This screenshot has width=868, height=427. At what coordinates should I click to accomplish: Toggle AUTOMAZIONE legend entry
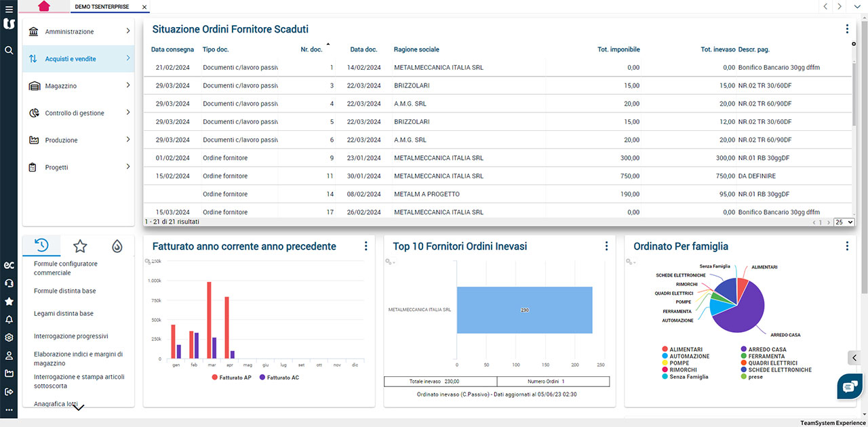(x=685, y=356)
